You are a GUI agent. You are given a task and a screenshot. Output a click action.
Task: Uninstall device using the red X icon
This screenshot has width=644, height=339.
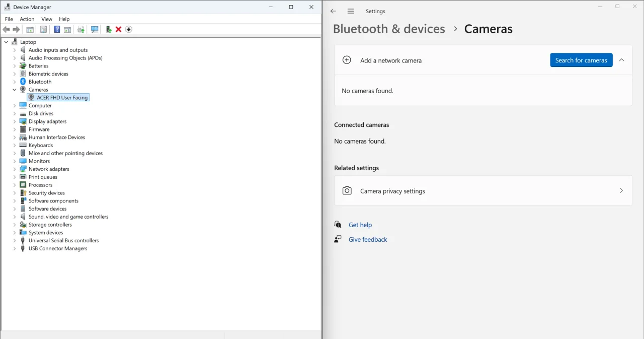tap(119, 30)
